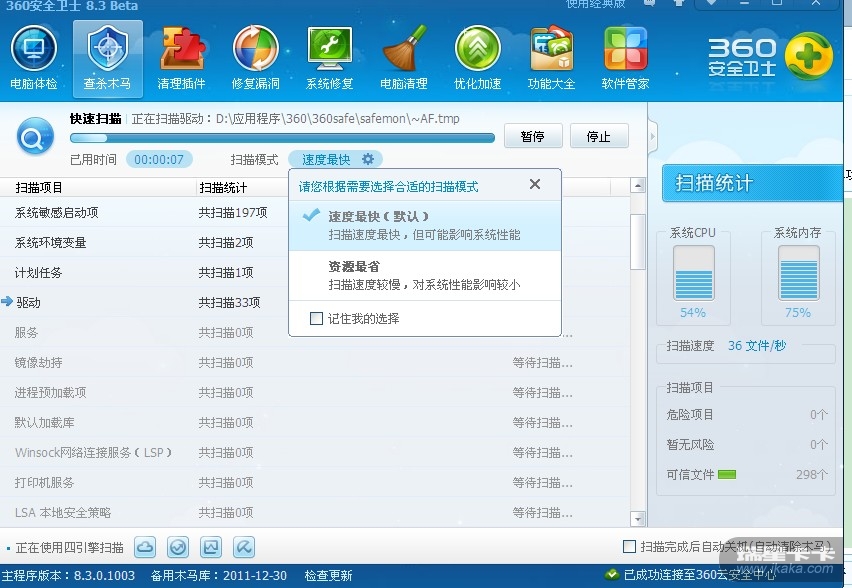Select 速度最快（默认）scan mode option

coord(425,226)
